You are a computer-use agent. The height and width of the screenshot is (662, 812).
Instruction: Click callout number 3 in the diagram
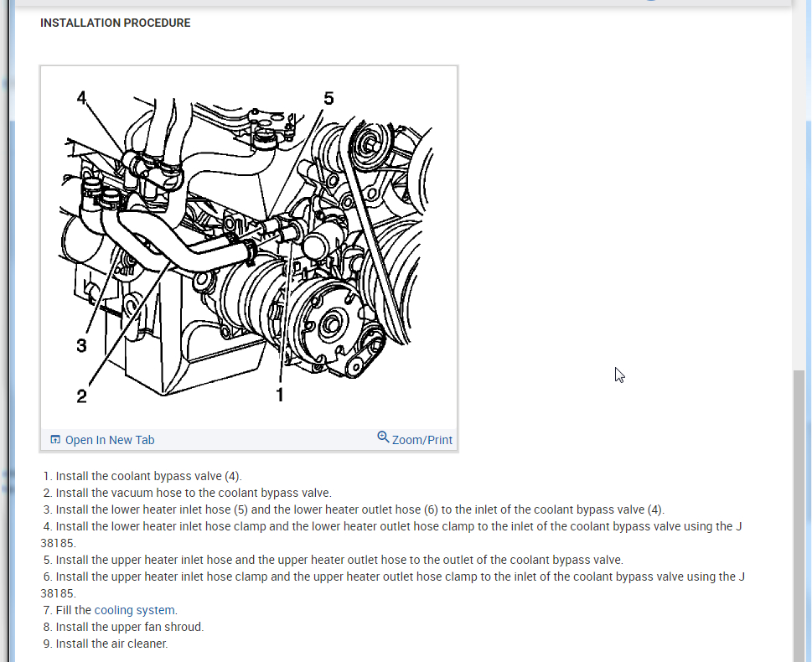[x=81, y=345]
